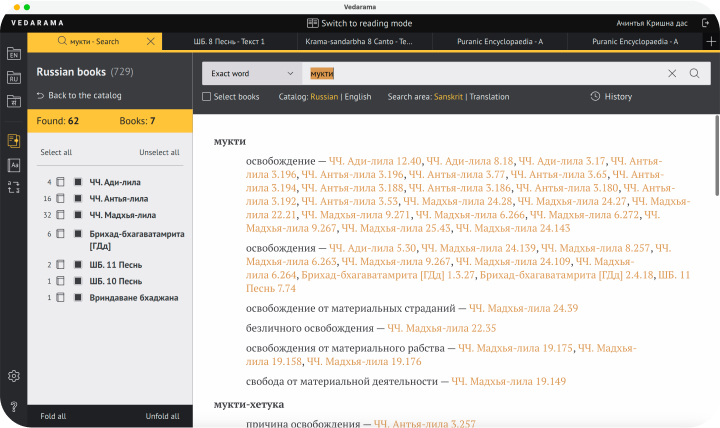Open a new tab with plus icon
Viewport: 720px width, 428px height.
pyautogui.click(x=710, y=41)
